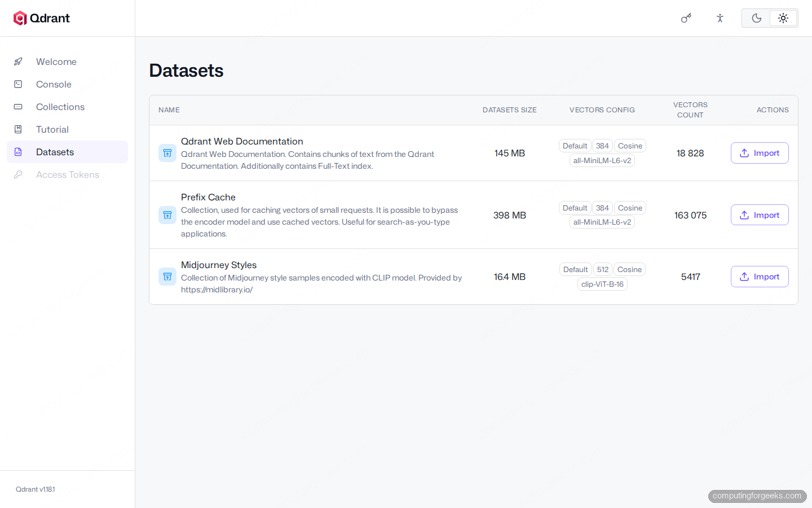Screen dimensions: 812x508
Task: Click all-MiniLM-L6-v2 chip in Prefix Cache row
Action: point(602,222)
